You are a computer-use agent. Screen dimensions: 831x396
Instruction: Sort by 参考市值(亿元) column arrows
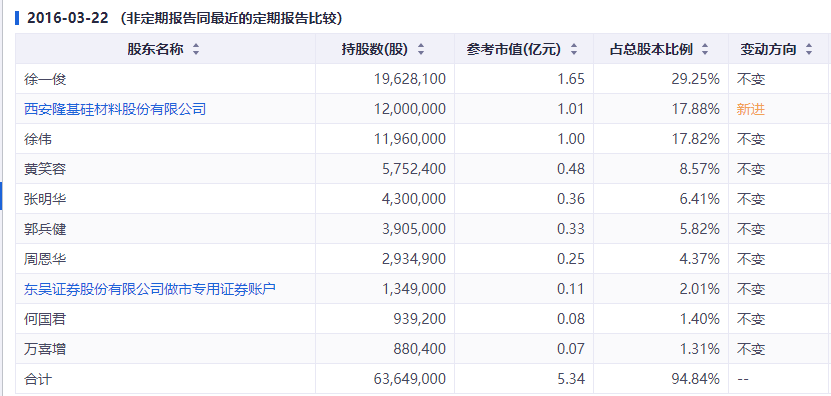(573, 50)
